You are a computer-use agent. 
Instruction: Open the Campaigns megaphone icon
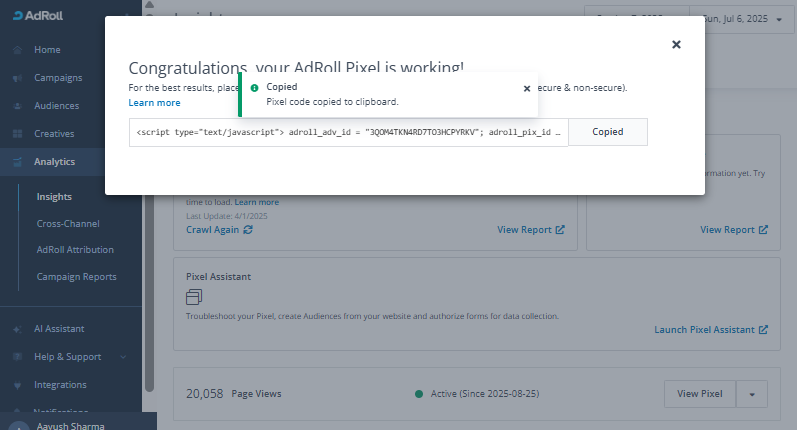click(x=18, y=78)
